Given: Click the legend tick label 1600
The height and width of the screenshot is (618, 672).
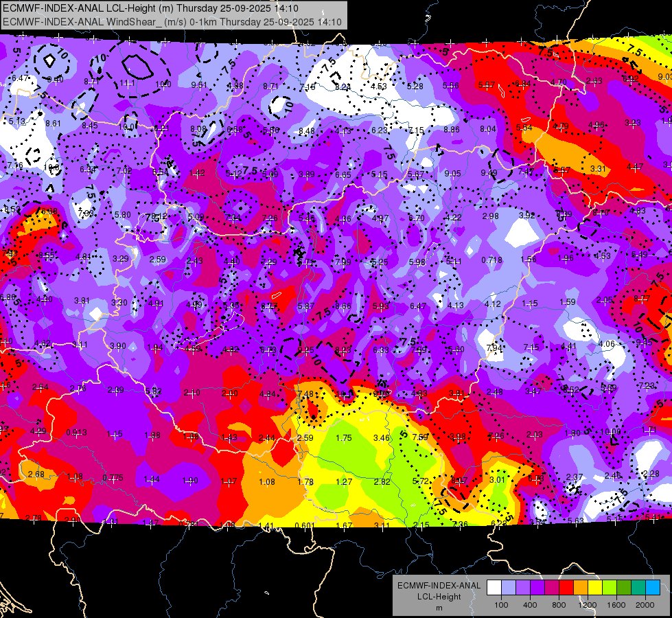Looking at the screenshot, I should click(x=616, y=605).
